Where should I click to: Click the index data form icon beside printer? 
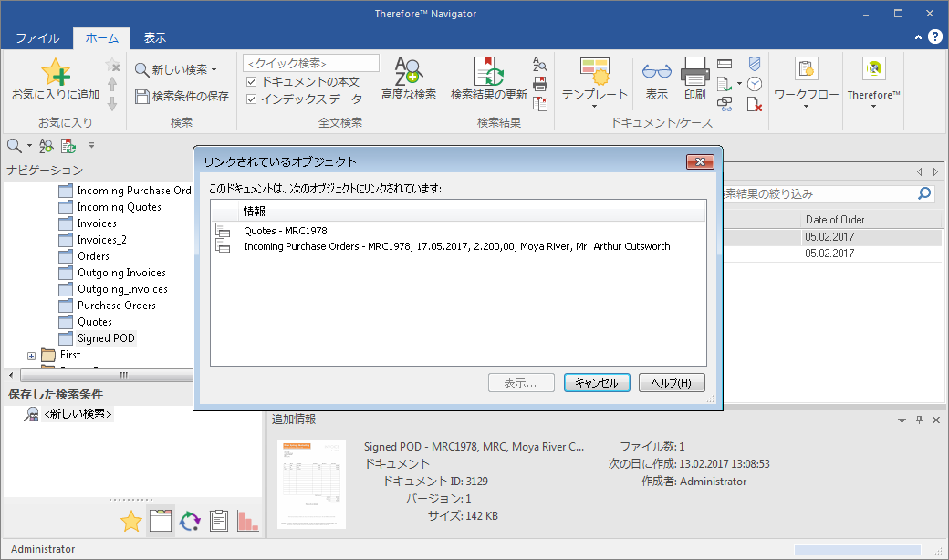click(725, 64)
